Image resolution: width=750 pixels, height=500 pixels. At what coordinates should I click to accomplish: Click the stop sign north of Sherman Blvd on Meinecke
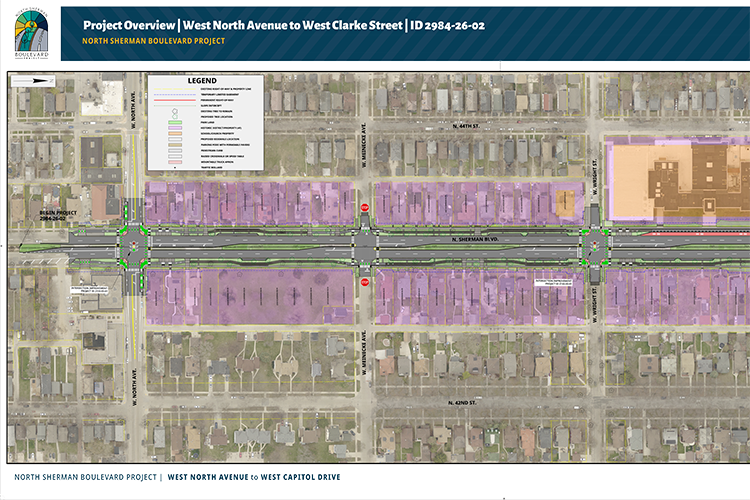pyautogui.click(x=365, y=208)
